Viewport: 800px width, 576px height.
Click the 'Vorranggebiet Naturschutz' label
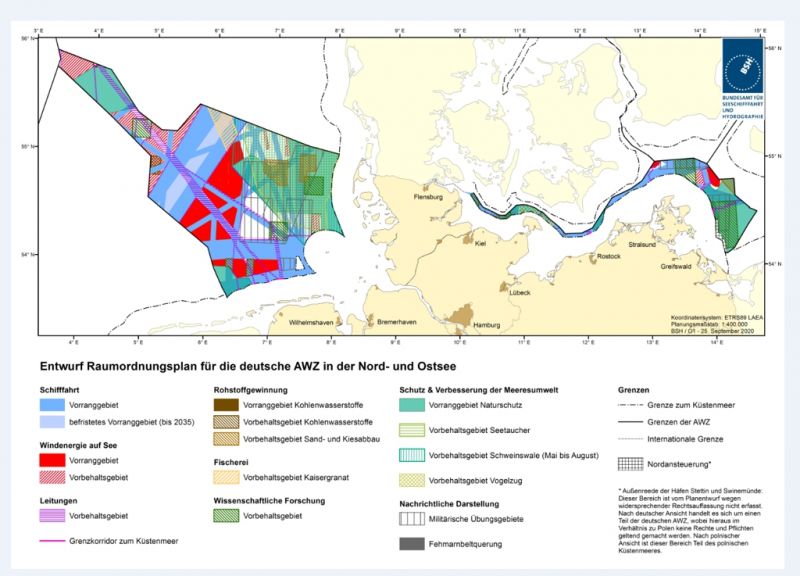tap(476, 405)
